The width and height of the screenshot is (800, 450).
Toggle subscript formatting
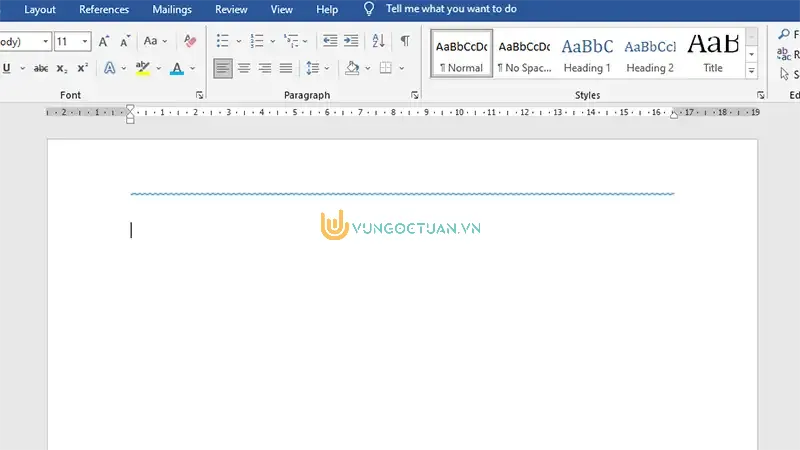click(x=62, y=68)
